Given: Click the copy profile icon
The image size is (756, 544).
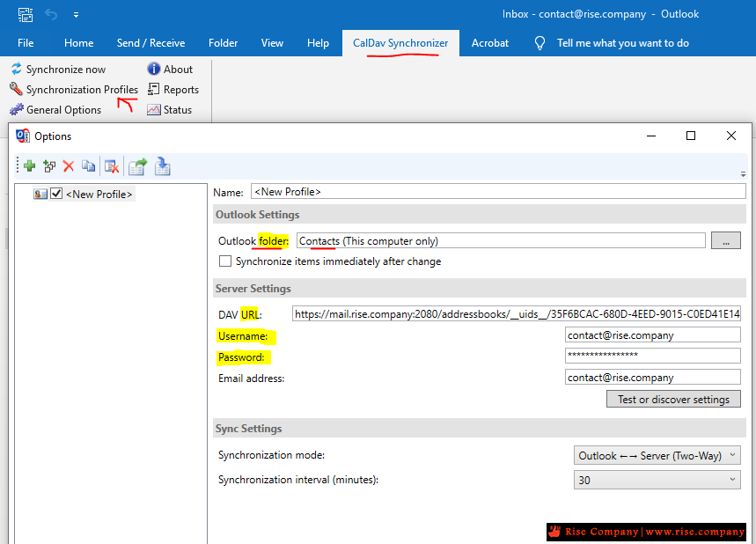Looking at the screenshot, I should [89, 165].
